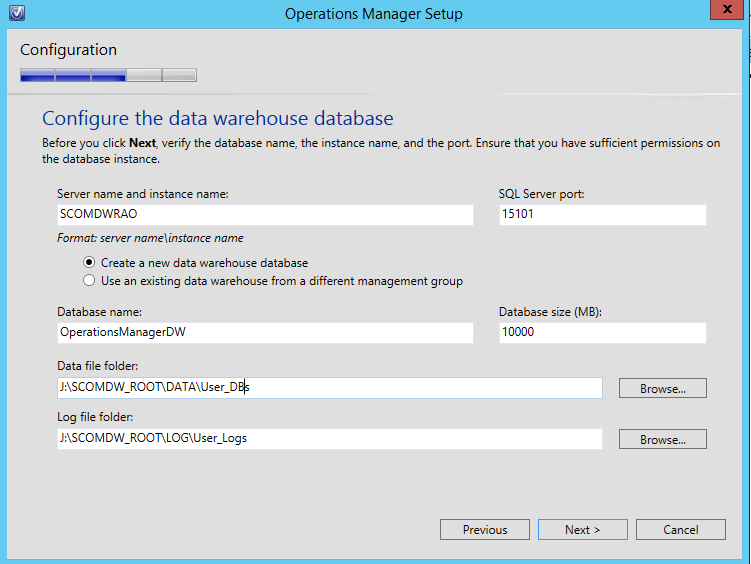Viewport: 751px width, 564px height.
Task: Click the 'Database size (MB):' label
Action: (550, 312)
